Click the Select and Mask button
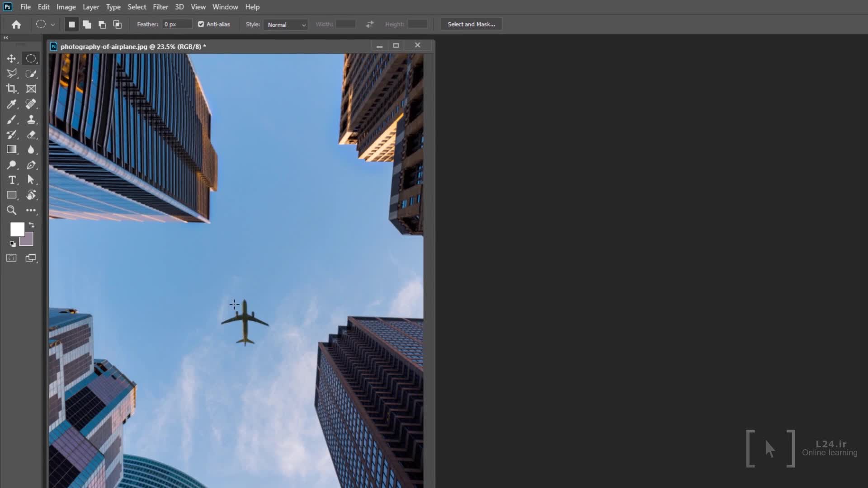The width and height of the screenshot is (868, 488). (471, 24)
